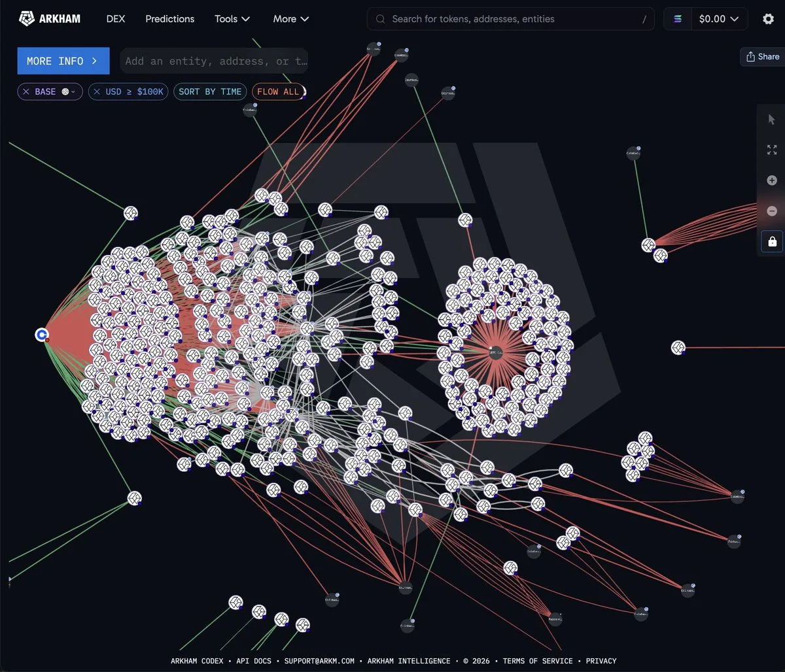785x672 pixels.
Task: Toggle the FLOW ALL filter
Action: pyautogui.click(x=278, y=92)
